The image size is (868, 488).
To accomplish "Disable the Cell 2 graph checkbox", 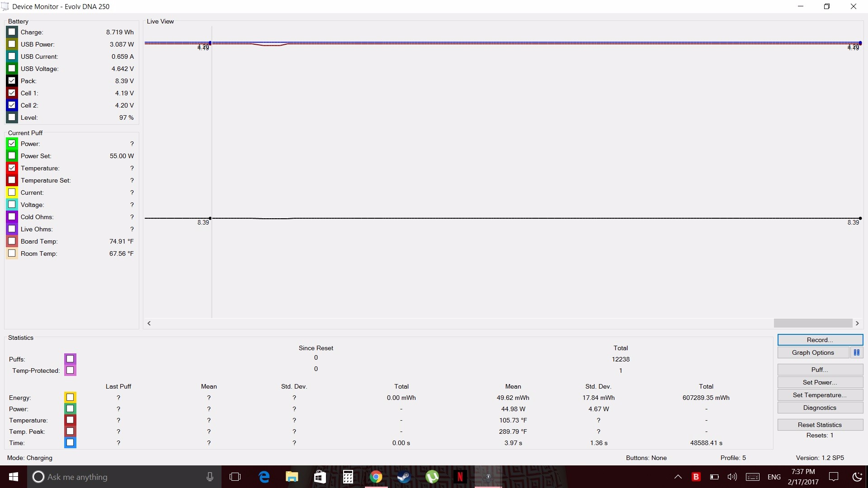I will click(x=12, y=105).
